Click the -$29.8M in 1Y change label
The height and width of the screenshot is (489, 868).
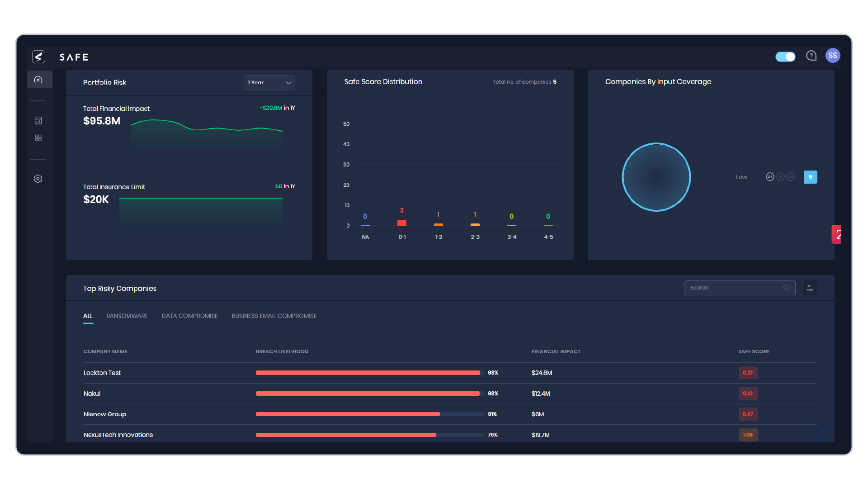point(277,108)
